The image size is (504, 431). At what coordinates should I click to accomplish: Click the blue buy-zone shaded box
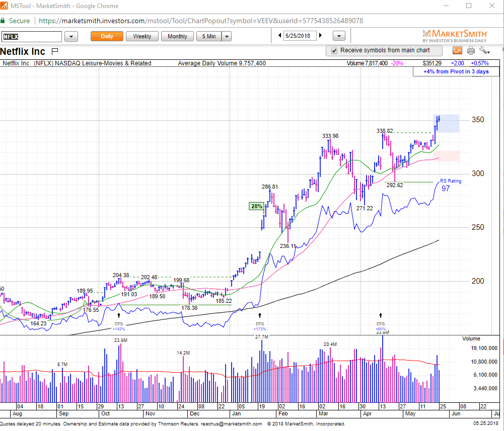446,123
